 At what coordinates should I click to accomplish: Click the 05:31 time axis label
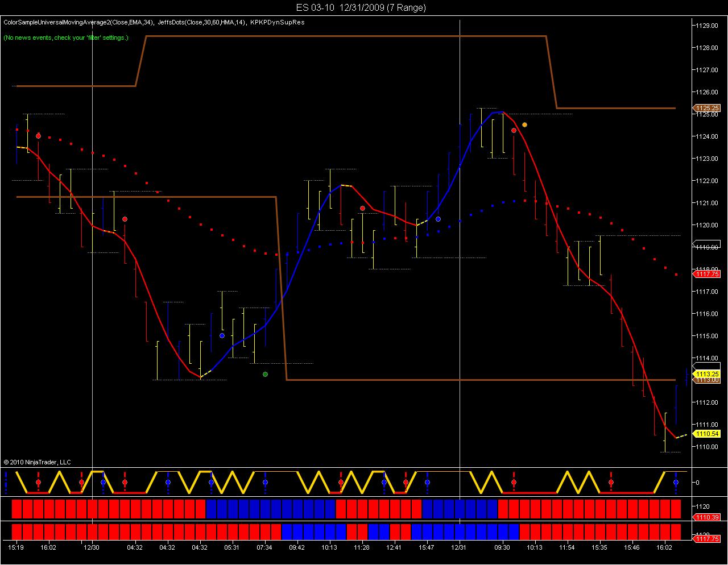coord(232,548)
